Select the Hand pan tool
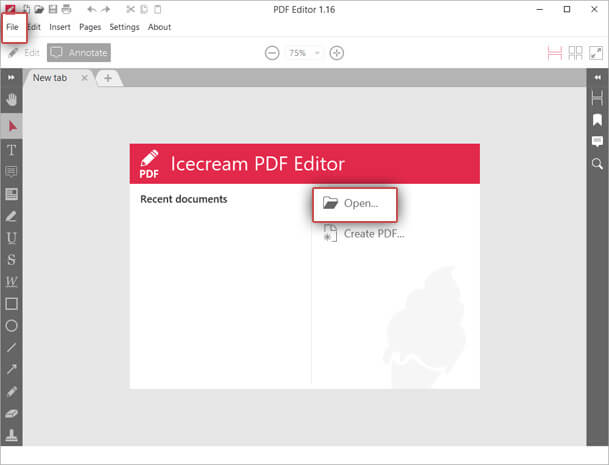609x465 pixels. (12, 100)
